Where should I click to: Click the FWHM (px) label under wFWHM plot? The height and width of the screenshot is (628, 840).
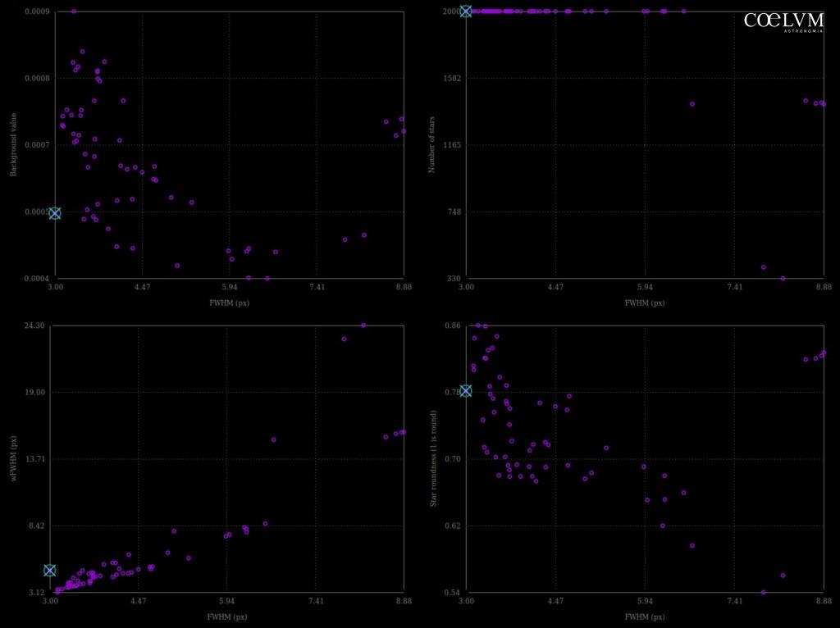pos(226,617)
